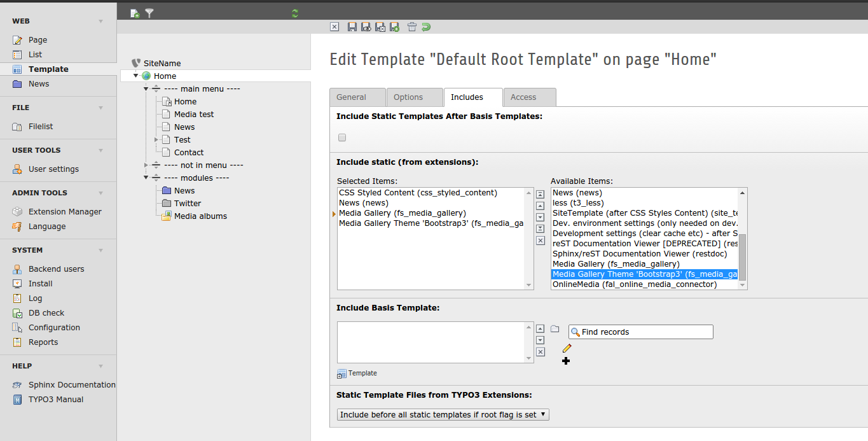The image size is (868, 441).
Task: Open the Static Template Files dropdown
Action: click(x=443, y=414)
